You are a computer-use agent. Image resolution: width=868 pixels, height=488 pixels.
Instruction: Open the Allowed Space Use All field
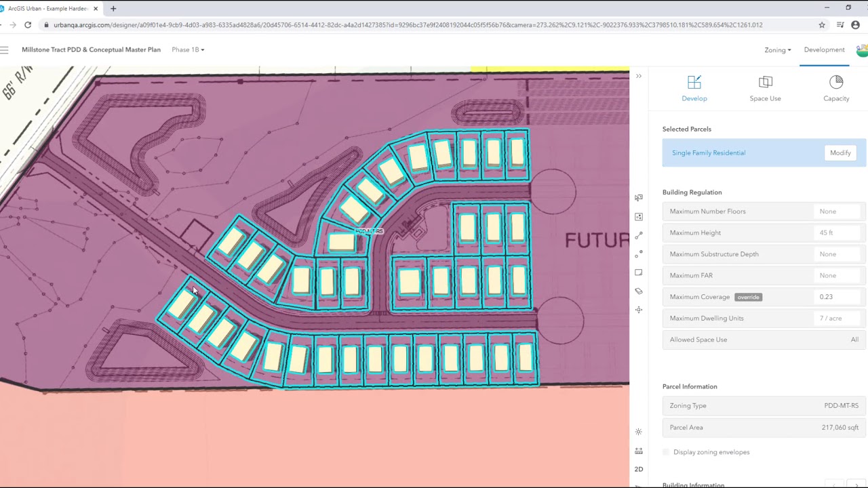point(764,340)
